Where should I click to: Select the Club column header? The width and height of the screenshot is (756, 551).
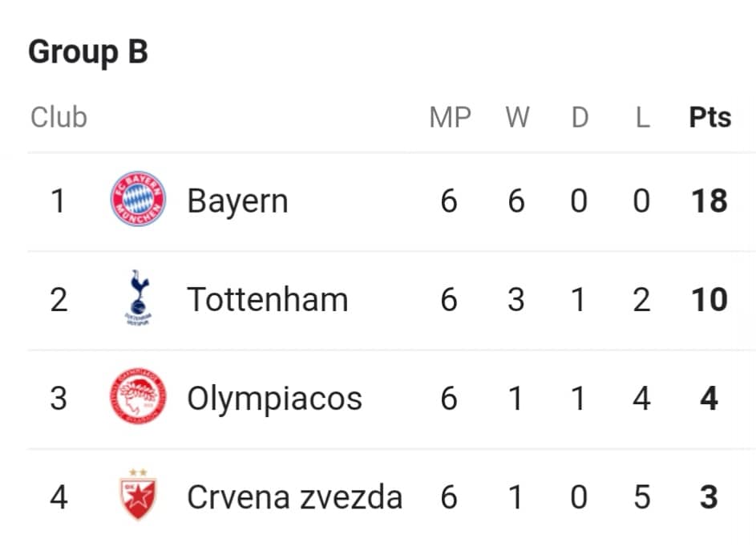[59, 117]
